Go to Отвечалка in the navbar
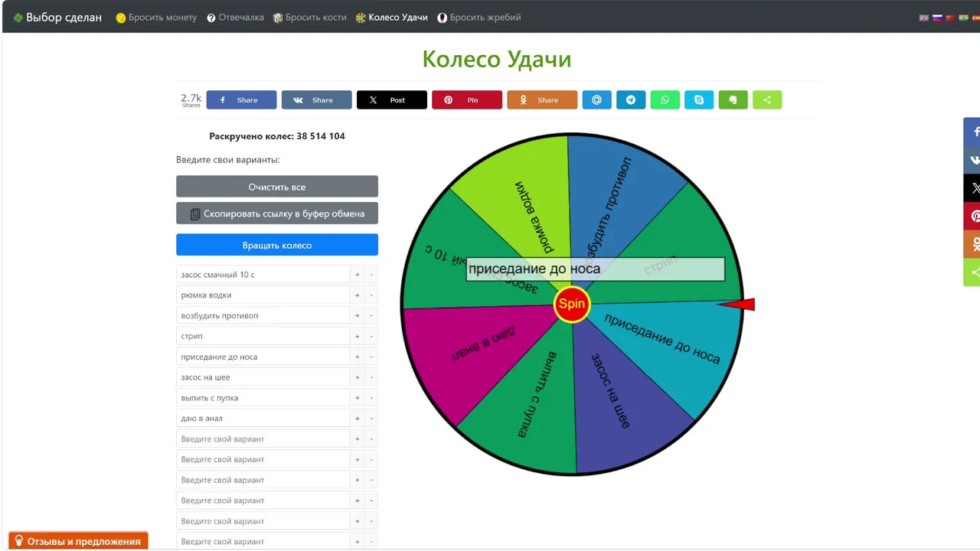The width and height of the screenshot is (980, 551). (x=235, y=18)
